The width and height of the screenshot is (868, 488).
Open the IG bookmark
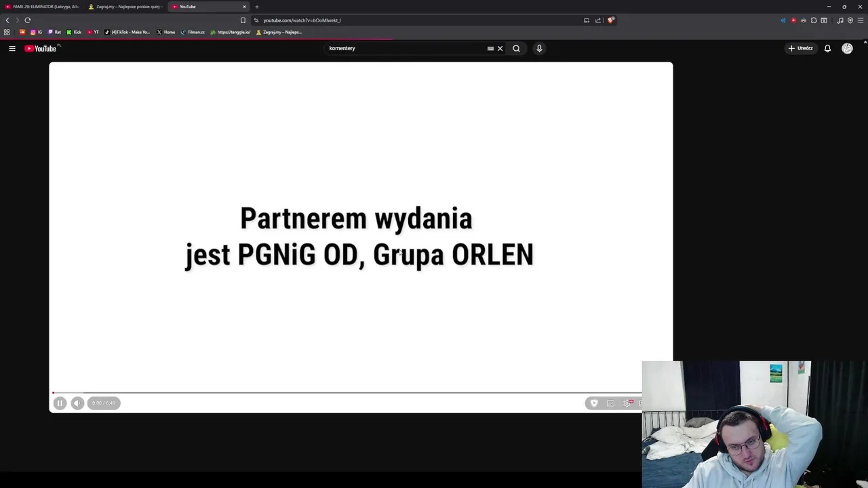point(36,32)
